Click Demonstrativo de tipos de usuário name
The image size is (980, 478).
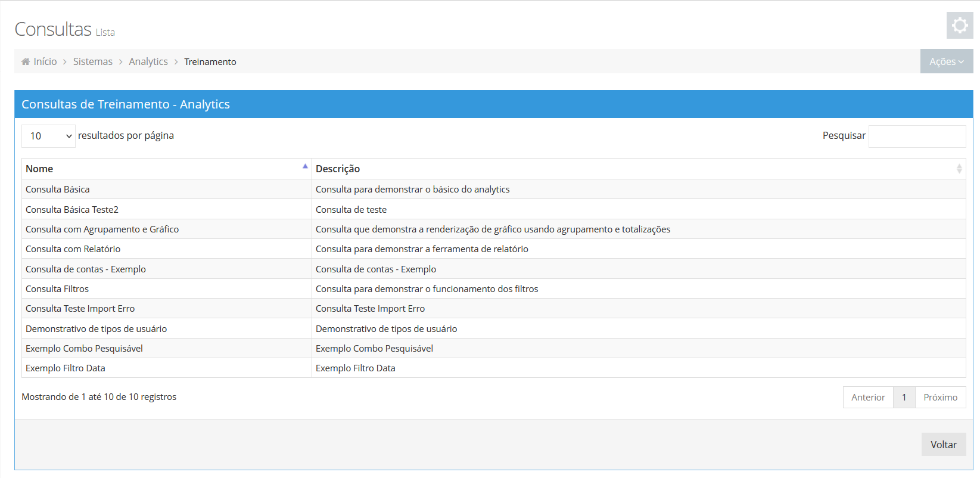tap(96, 329)
